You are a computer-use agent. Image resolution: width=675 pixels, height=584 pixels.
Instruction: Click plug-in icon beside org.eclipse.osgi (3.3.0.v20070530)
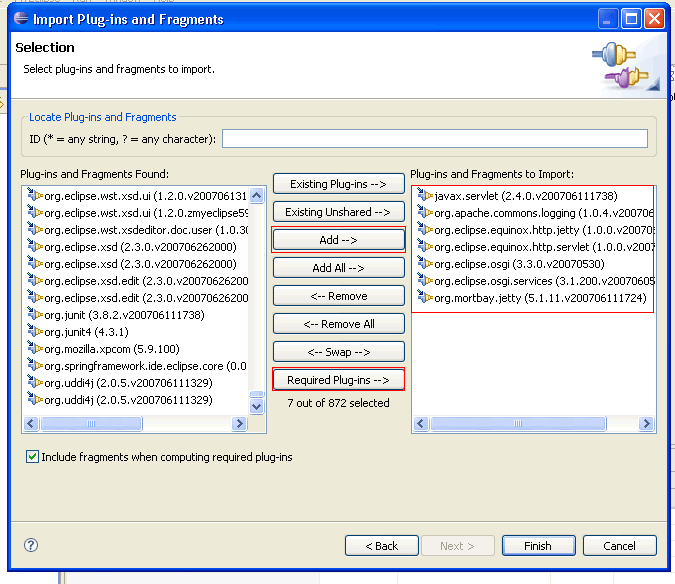pos(424,263)
